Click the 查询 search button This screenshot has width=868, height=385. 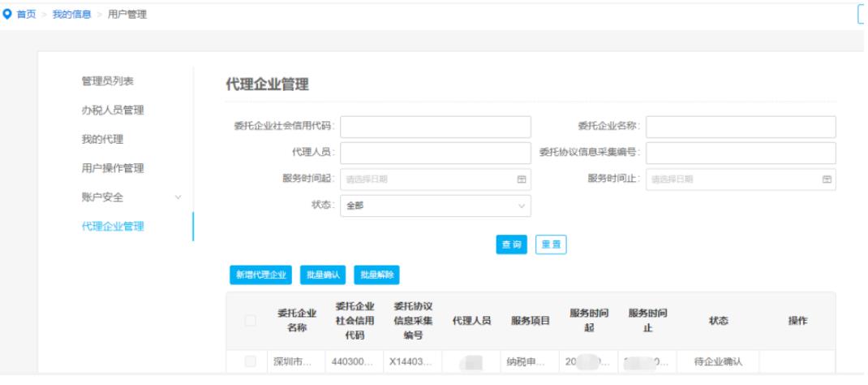tap(512, 245)
